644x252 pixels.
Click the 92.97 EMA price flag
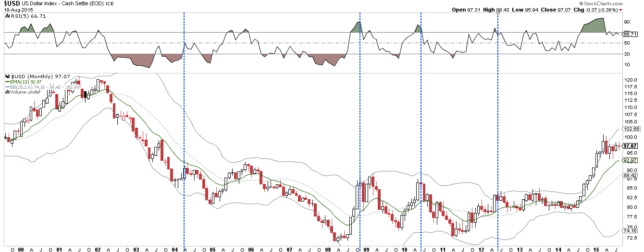tap(630, 160)
